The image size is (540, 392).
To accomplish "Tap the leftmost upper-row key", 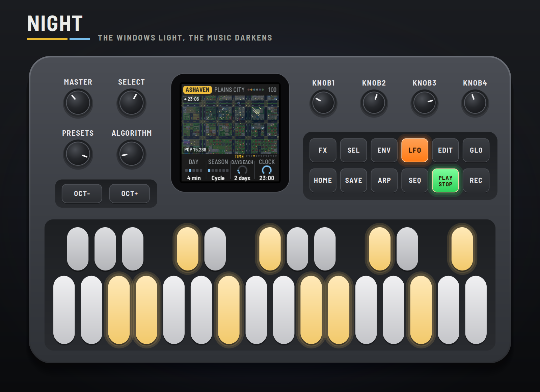I will tap(78, 249).
